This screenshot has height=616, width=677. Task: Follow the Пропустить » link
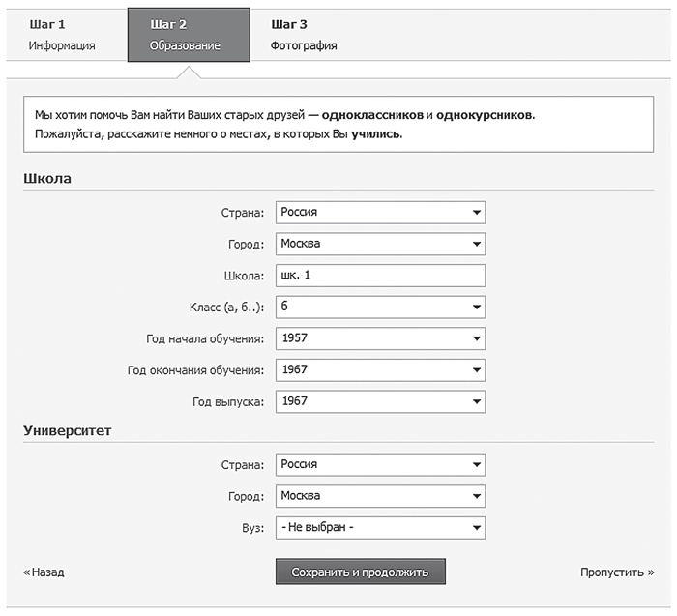(617, 572)
